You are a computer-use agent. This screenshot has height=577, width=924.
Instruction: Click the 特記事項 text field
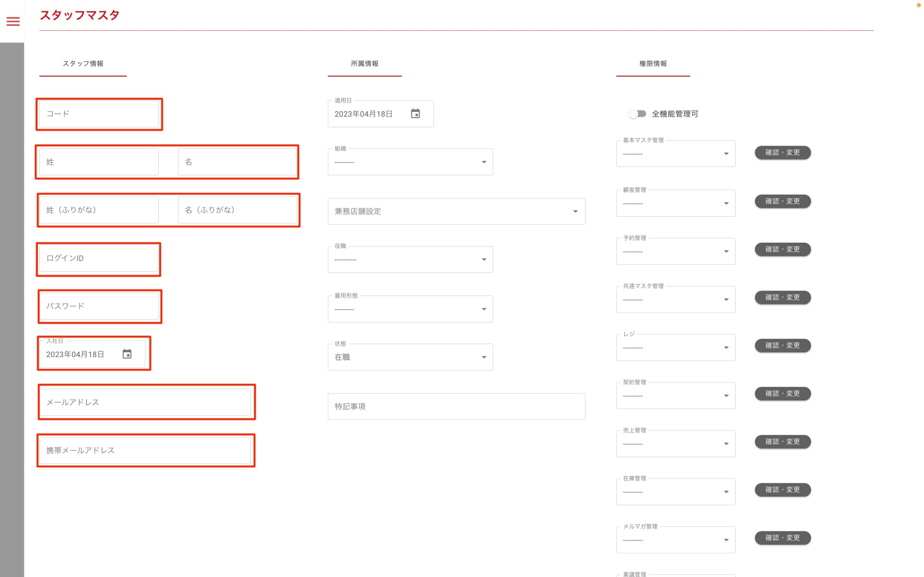[x=456, y=407]
